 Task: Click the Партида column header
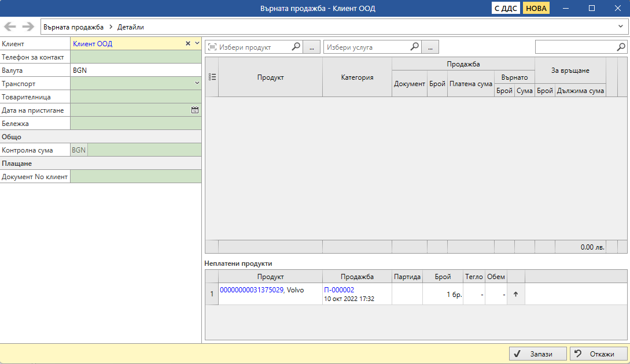pos(407,277)
